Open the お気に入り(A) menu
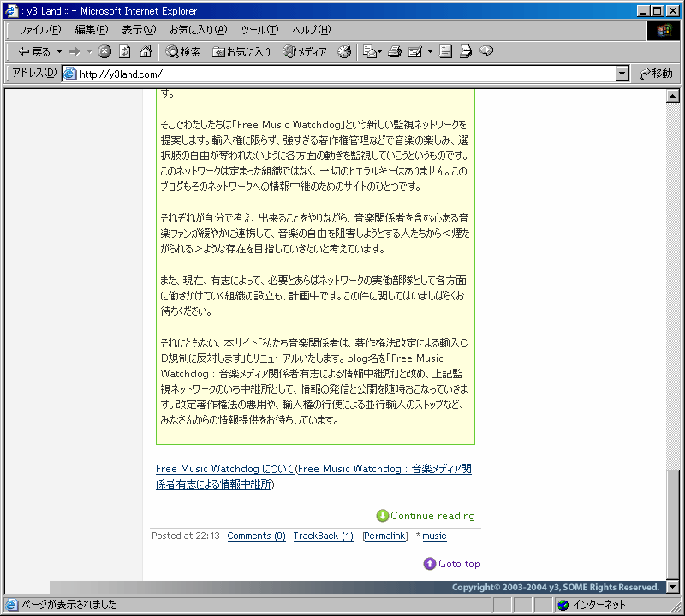 199,30
